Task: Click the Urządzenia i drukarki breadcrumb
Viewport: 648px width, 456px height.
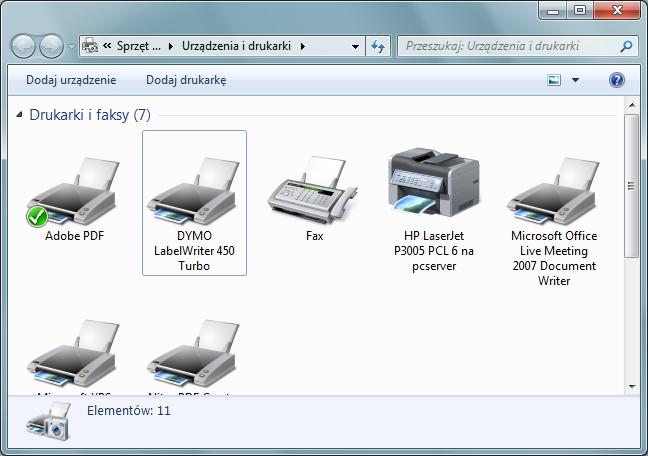Action: click(236, 46)
